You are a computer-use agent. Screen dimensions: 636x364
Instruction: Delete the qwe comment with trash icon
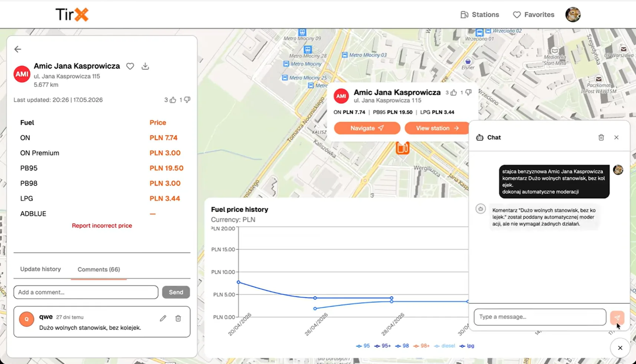click(x=178, y=318)
